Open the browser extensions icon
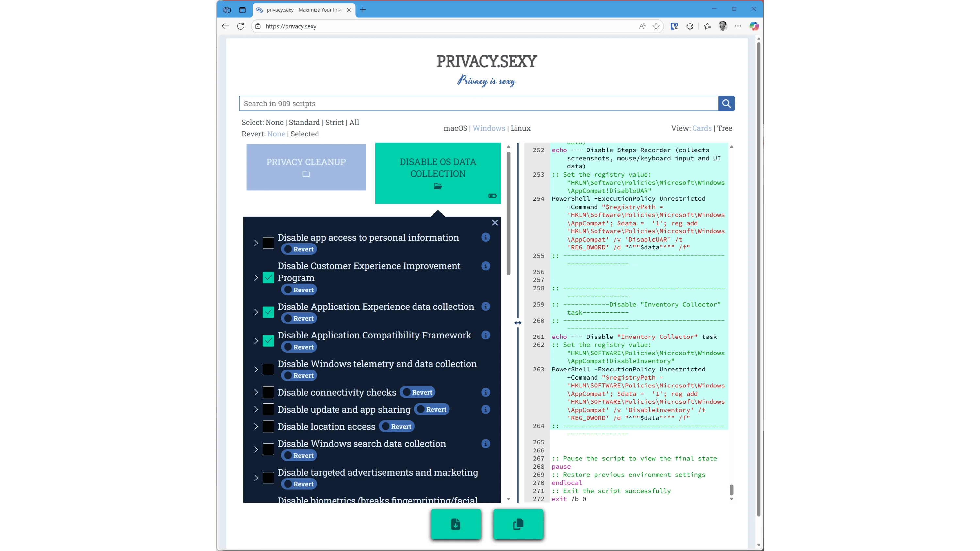Screen dimensions: 980x551 [x=690, y=26]
